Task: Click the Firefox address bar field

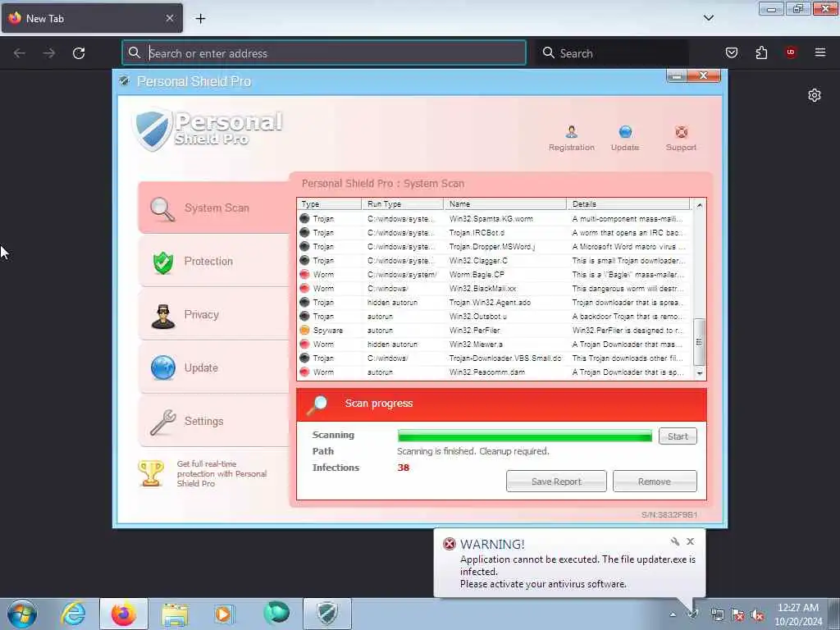Action: pos(323,53)
